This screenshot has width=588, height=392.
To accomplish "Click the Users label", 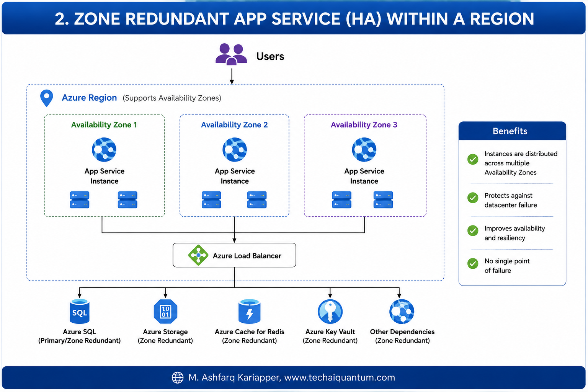I will pyautogui.click(x=270, y=56).
